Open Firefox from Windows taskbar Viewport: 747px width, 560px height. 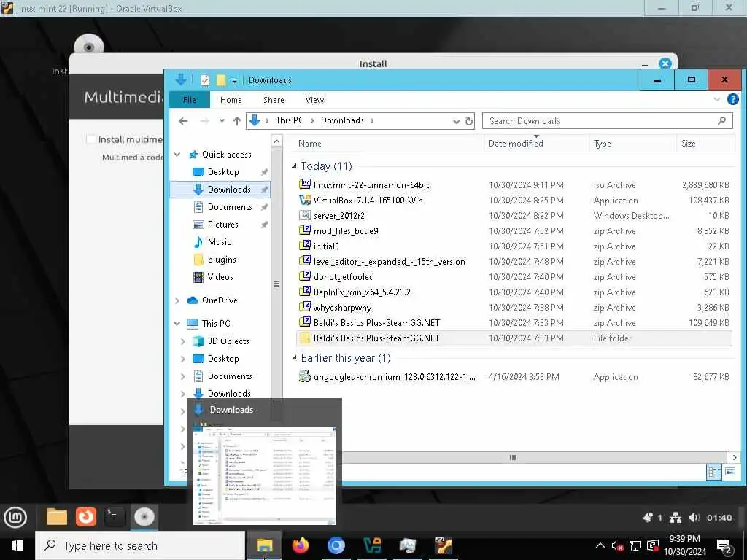click(300, 545)
